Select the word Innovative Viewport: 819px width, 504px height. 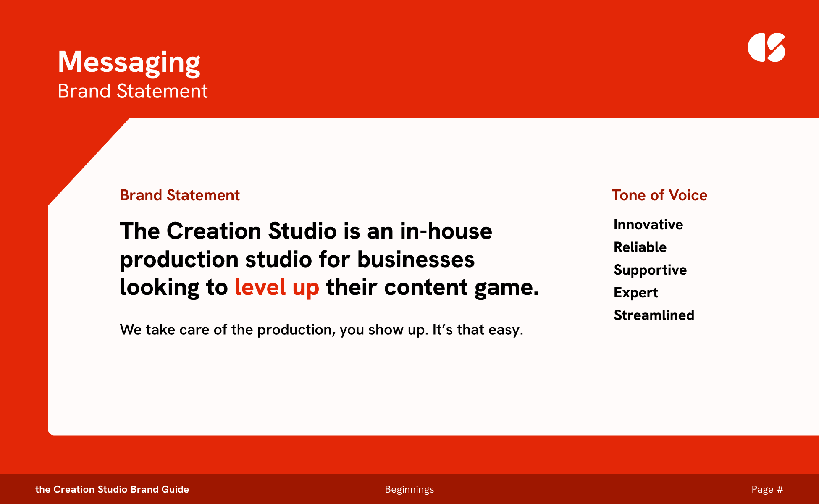(x=648, y=225)
